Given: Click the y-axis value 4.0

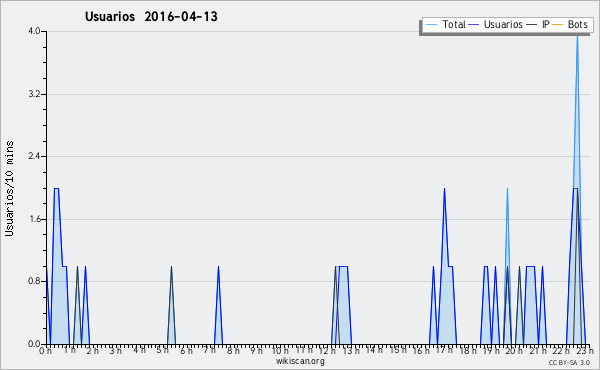Looking at the screenshot, I should coord(34,31).
